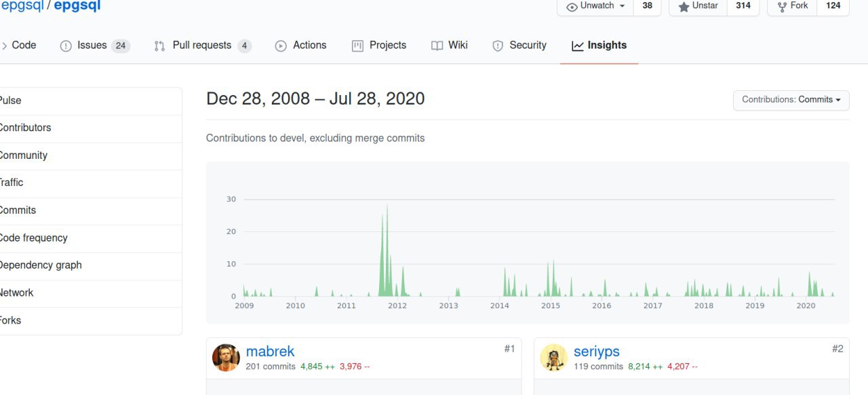868x395 pixels.
Task: Open Traffic in the sidebar
Action: pos(91,183)
